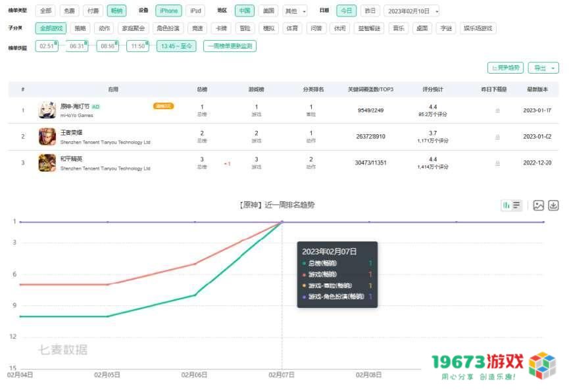Click the lock icon in 和平精英 row
569x392 pixels.
(497, 163)
